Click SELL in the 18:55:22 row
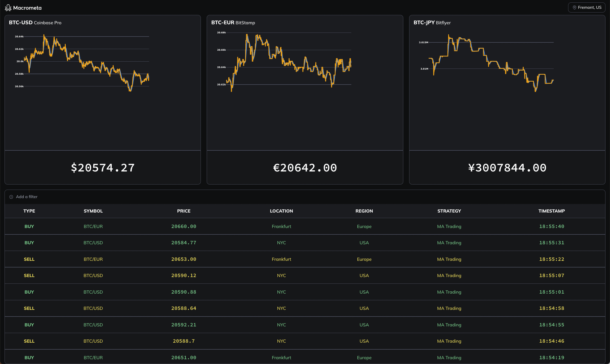The width and height of the screenshot is (610, 364). (29, 259)
